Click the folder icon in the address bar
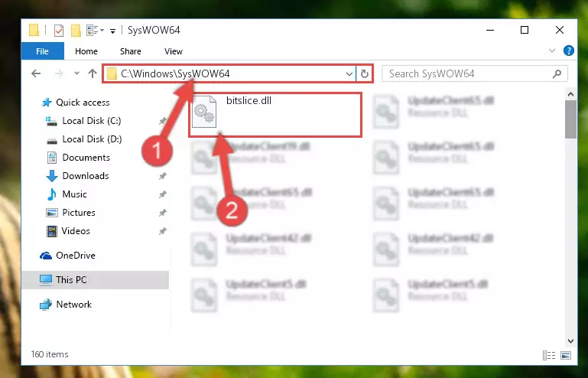588x378 pixels. pos(112,73)
